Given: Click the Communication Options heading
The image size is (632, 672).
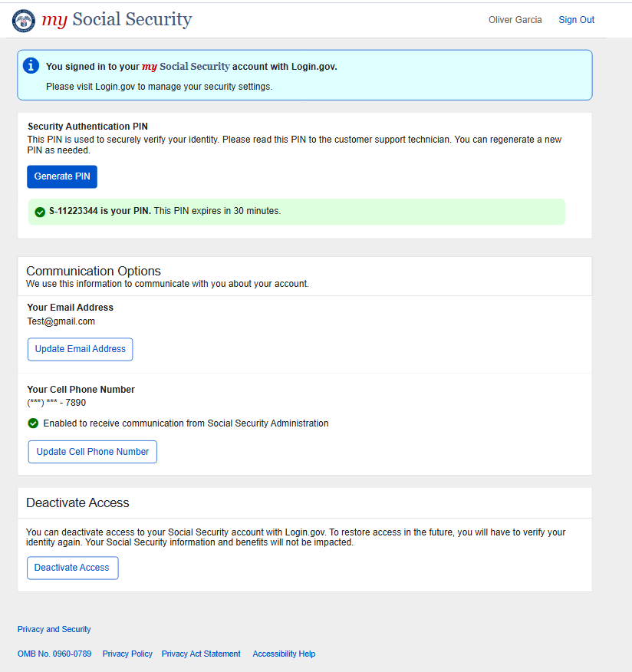Looking at the screenshot, I should pos(94,271).
